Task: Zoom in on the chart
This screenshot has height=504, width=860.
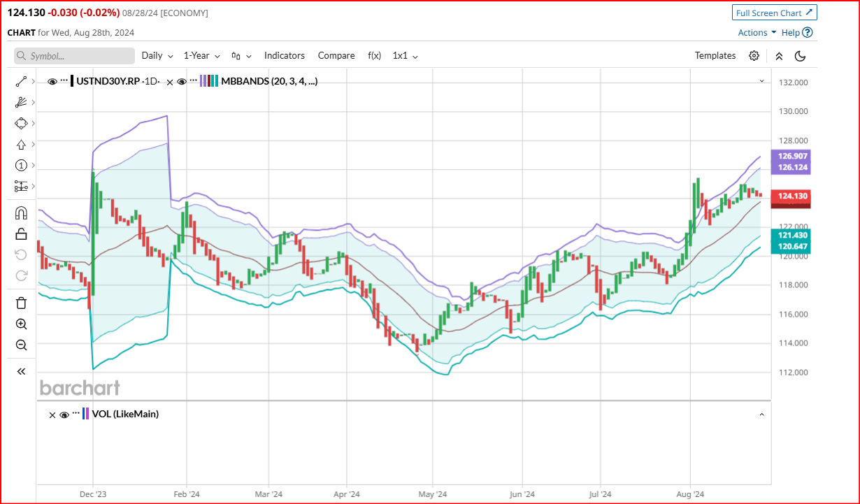Action: click(21, 324)
